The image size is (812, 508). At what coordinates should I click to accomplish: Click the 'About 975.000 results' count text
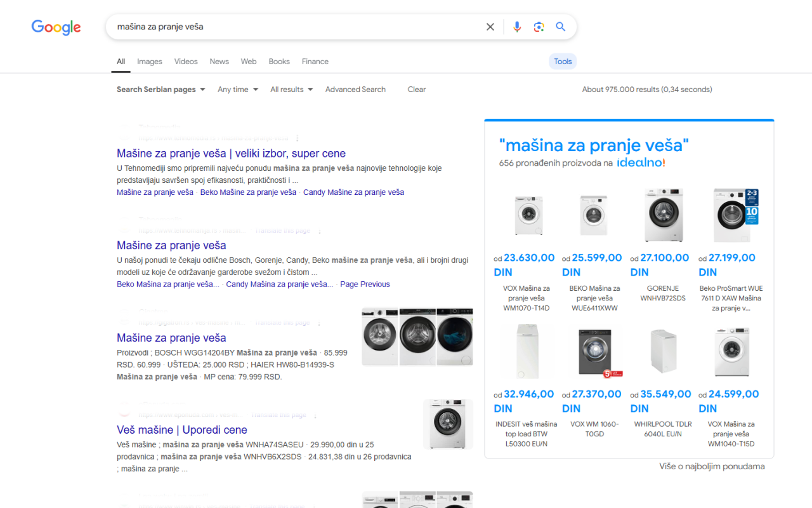pos(647,90)
